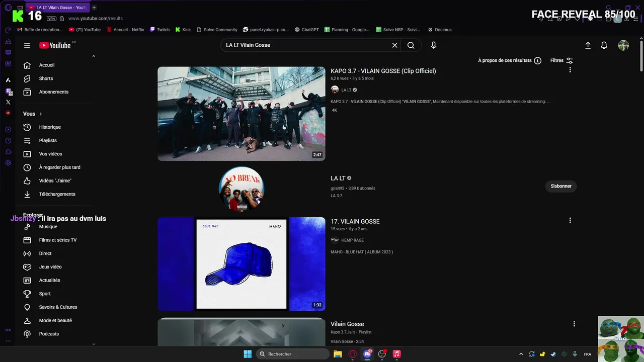
Task: Select the LA LT Vilain Gosse browser tab
Action: tap(58, 8)
